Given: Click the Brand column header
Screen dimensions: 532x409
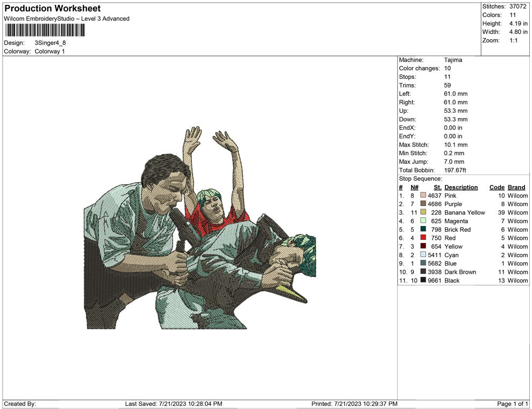Looking at the screenshot, I should click(x=516, y=187).
